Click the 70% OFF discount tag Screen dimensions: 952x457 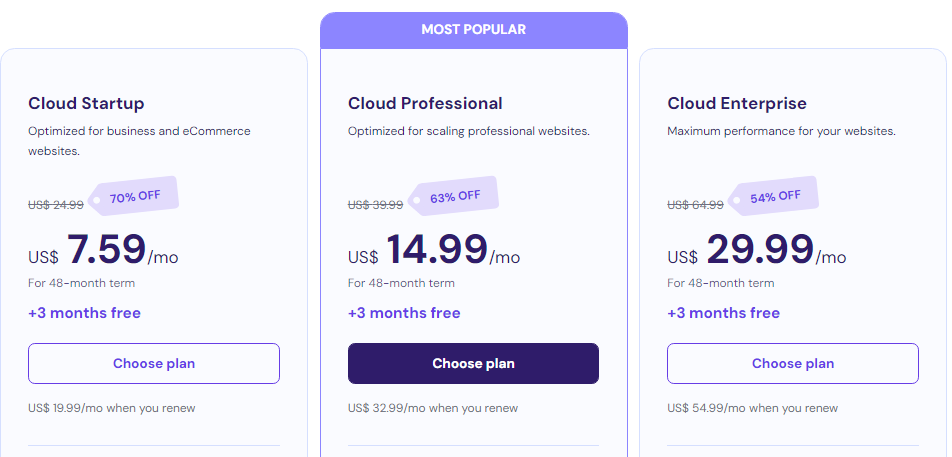point(134,197)
